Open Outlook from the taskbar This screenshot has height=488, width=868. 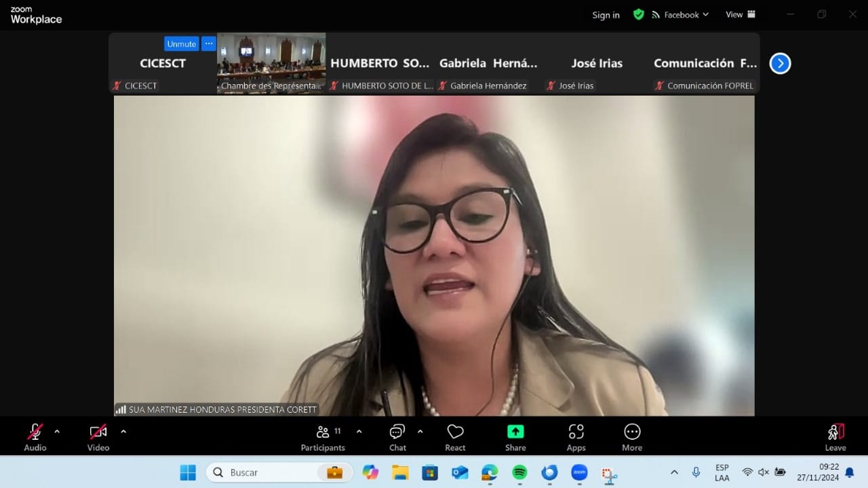click(x=460, y=472)
